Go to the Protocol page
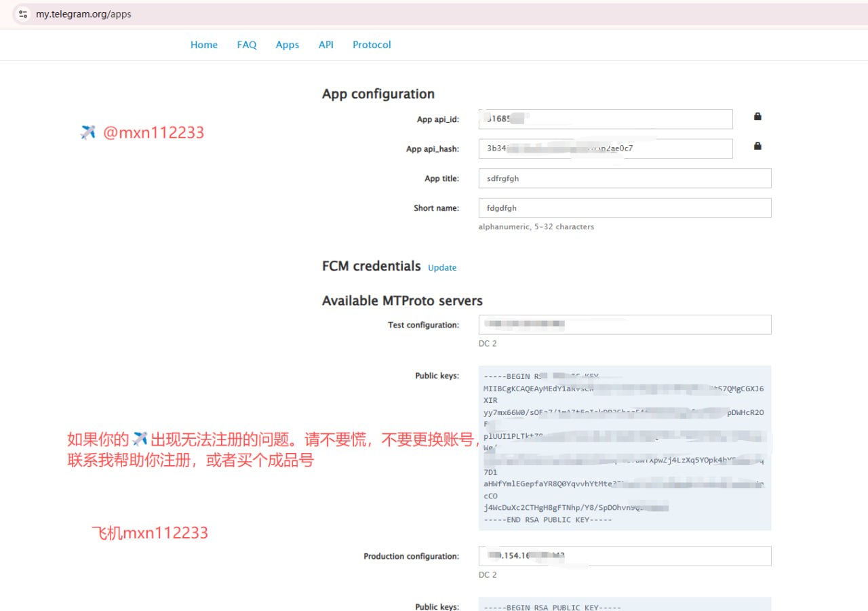Image resolution: width=868 pixels, height=611 pixels. (371, 44)
